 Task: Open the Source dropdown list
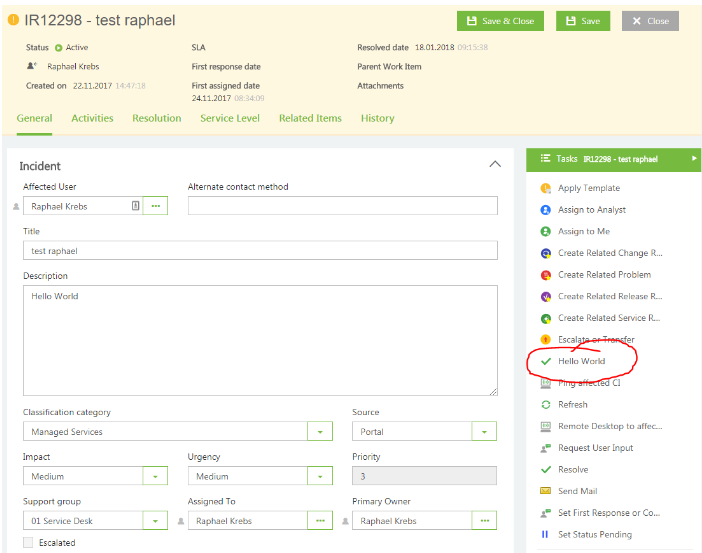(x=484, y=432)
